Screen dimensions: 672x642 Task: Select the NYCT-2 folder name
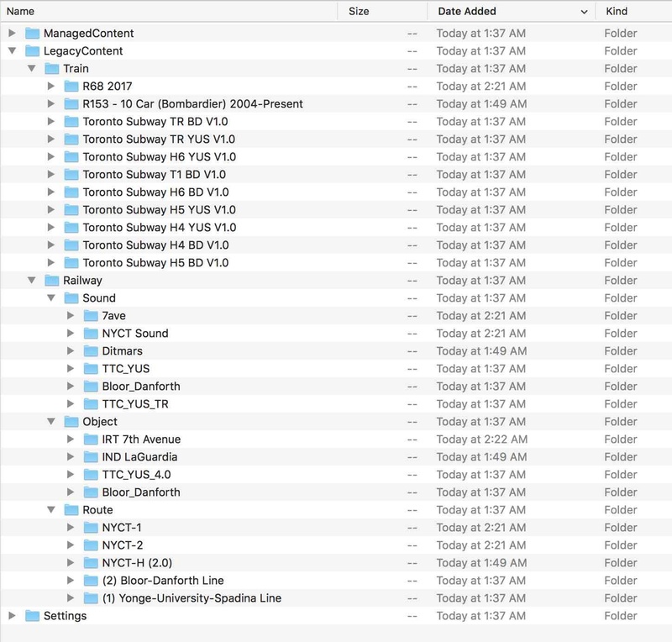click(122, 545)
